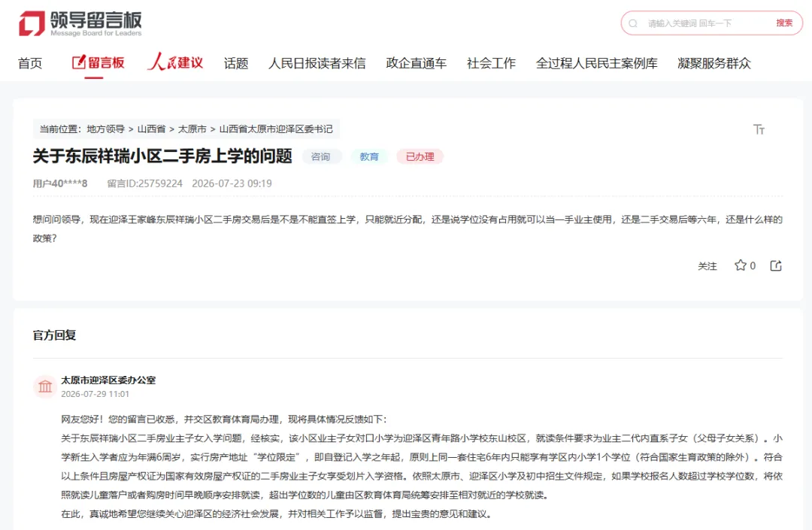Click post timestamp 2026-07-23 09:19
The width and height of the screenshot is (812, 530).
pyautogui.click(x=232, y=183)
